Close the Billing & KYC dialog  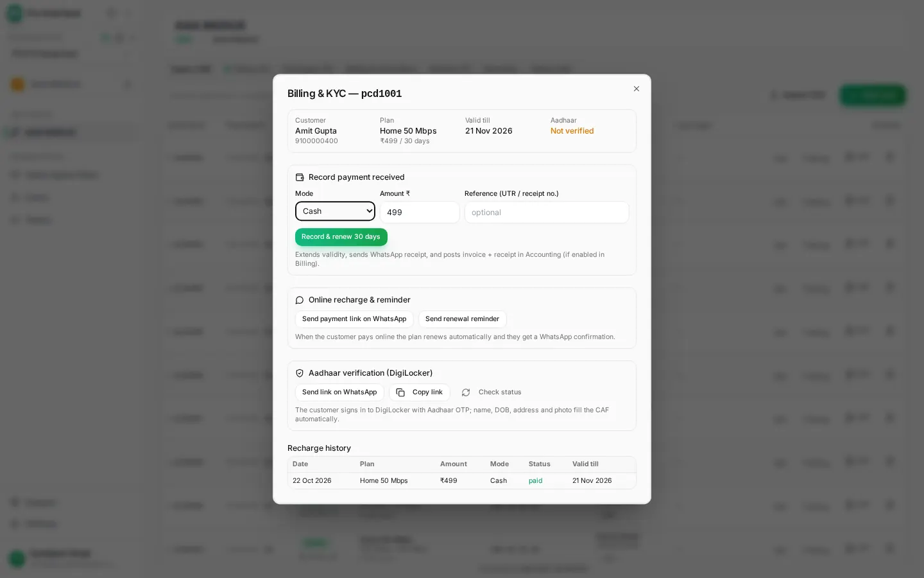(637, 89)
